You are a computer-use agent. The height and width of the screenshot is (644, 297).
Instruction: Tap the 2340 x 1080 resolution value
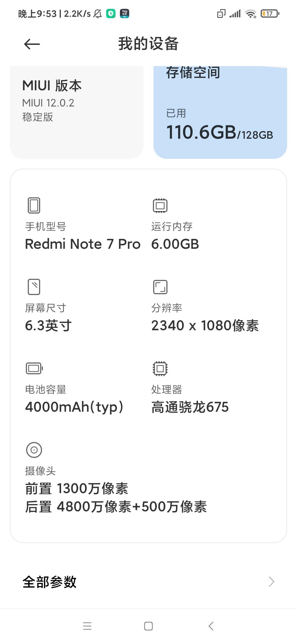[205, 326]
